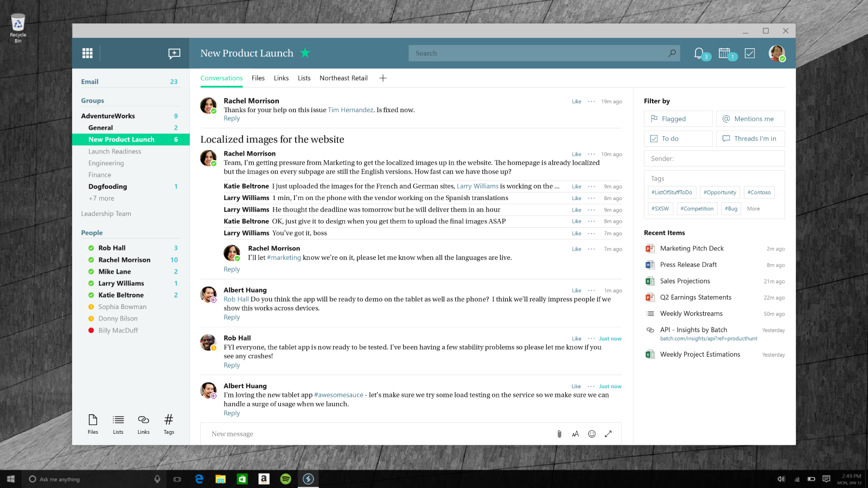
Task: Show more tags in filter panel
Action: [x=753, y=209]
